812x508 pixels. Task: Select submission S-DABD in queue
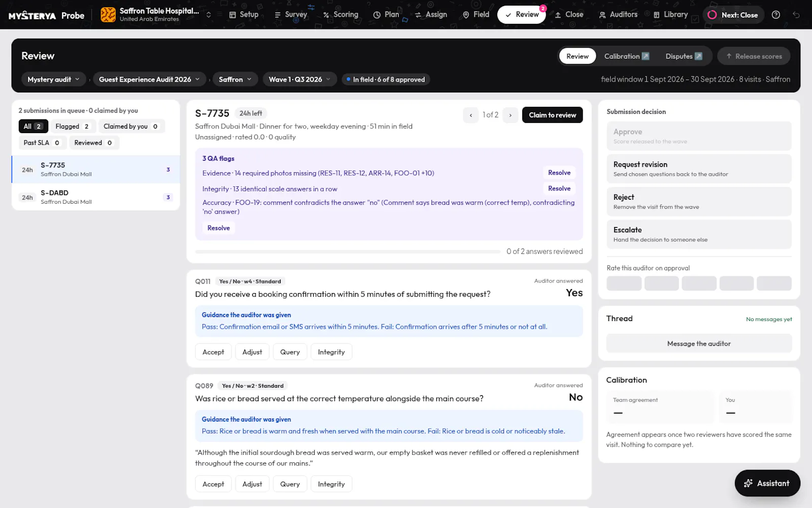tap(95, 197)
